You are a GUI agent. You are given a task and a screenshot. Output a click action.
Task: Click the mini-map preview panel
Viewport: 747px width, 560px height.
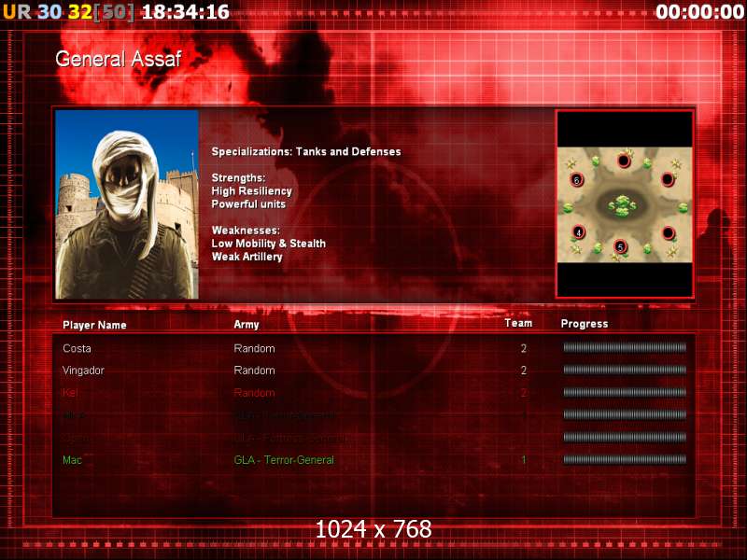[x=625, y=204]
